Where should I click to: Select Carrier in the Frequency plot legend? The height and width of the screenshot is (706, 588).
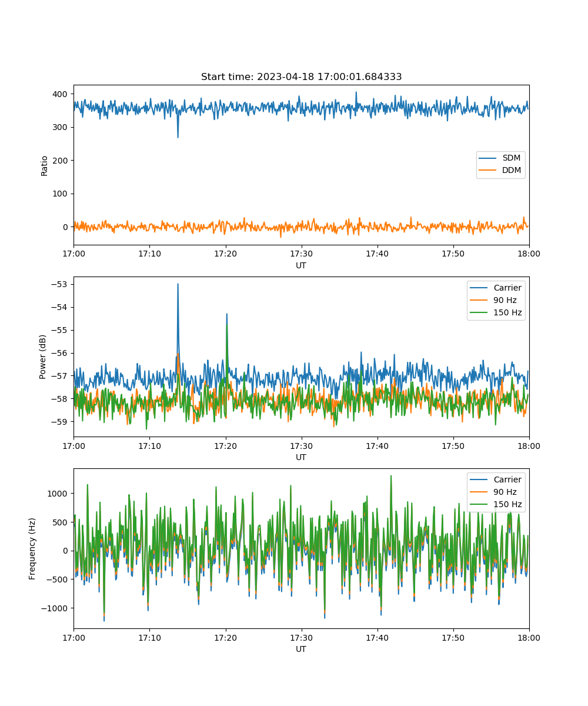tap(507, 479)
